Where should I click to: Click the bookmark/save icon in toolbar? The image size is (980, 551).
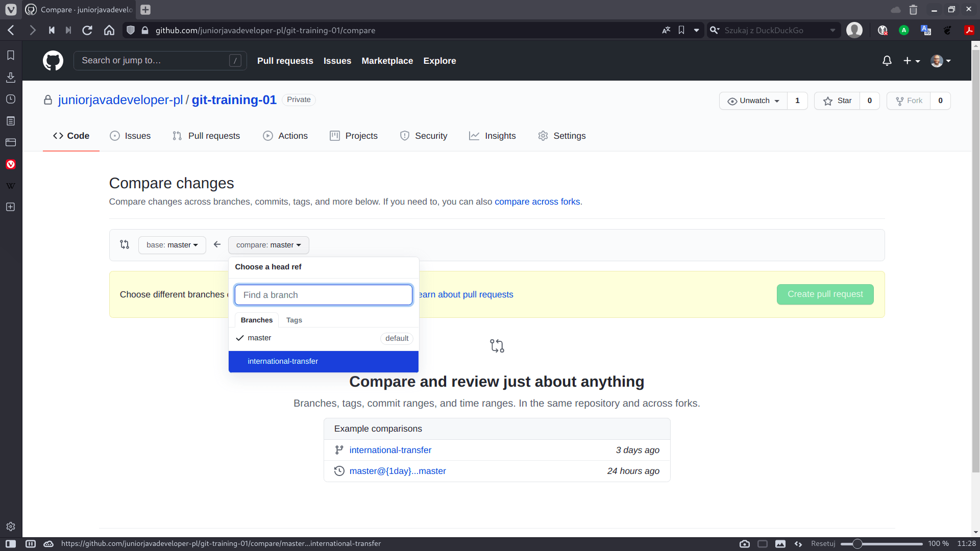[x=681, y=30]
